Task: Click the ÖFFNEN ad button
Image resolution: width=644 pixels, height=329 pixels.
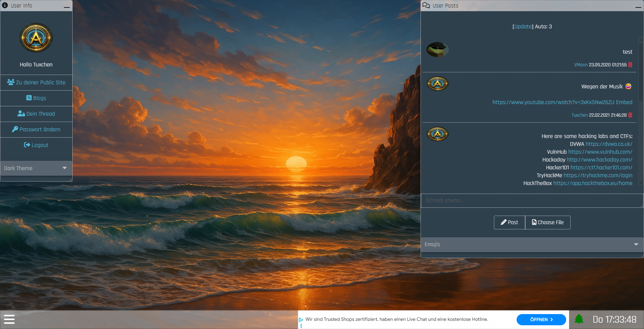Action: click(541, 320)
